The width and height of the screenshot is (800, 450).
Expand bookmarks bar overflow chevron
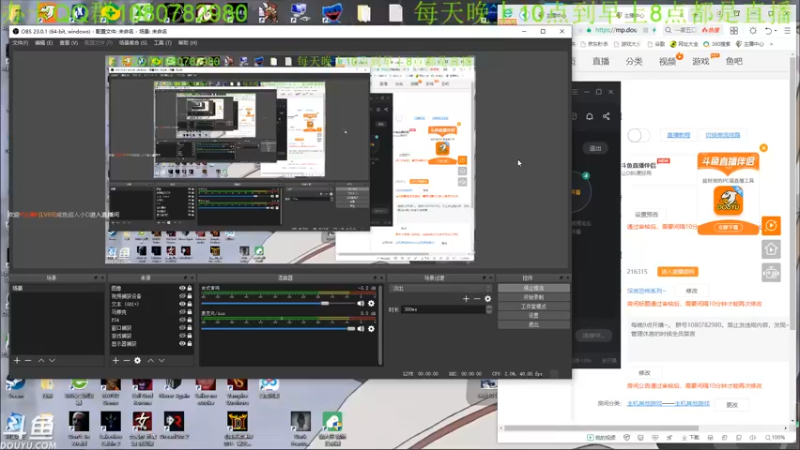771,44
